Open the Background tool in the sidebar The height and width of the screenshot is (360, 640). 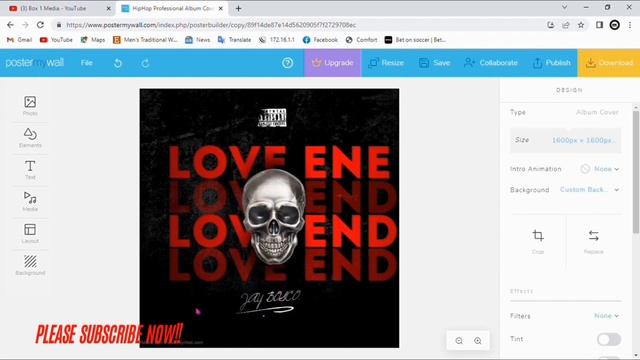[30, 265]
